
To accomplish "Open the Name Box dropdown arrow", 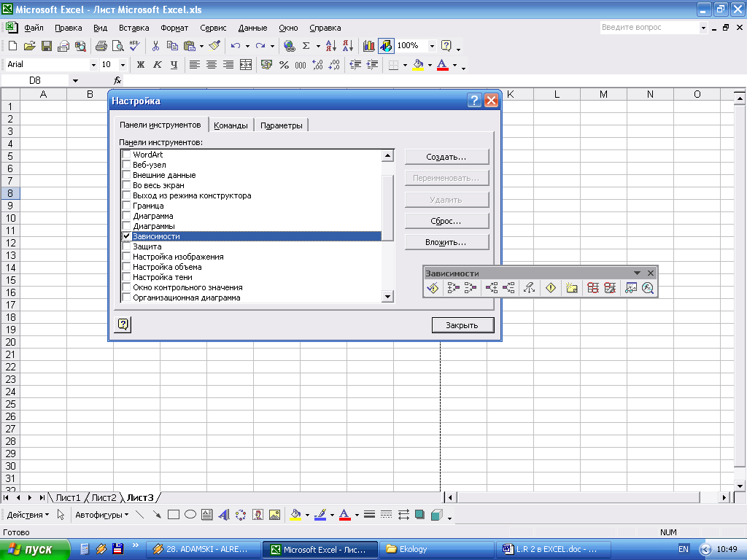I will (75, 80).
